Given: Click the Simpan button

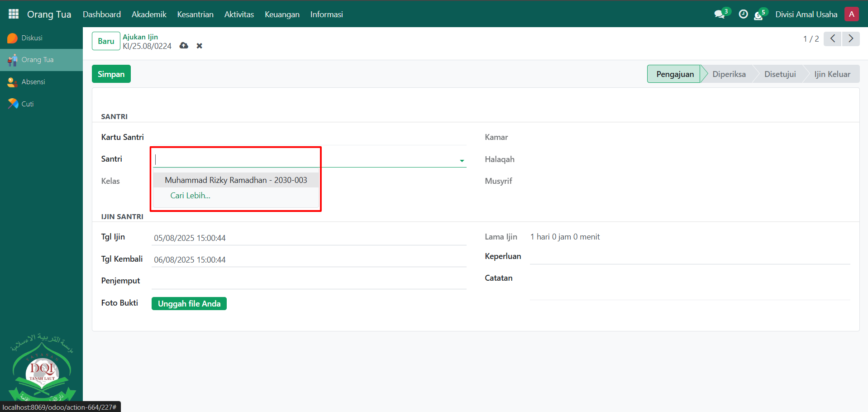Looking at the screenshot, I should tap(111, 74).
